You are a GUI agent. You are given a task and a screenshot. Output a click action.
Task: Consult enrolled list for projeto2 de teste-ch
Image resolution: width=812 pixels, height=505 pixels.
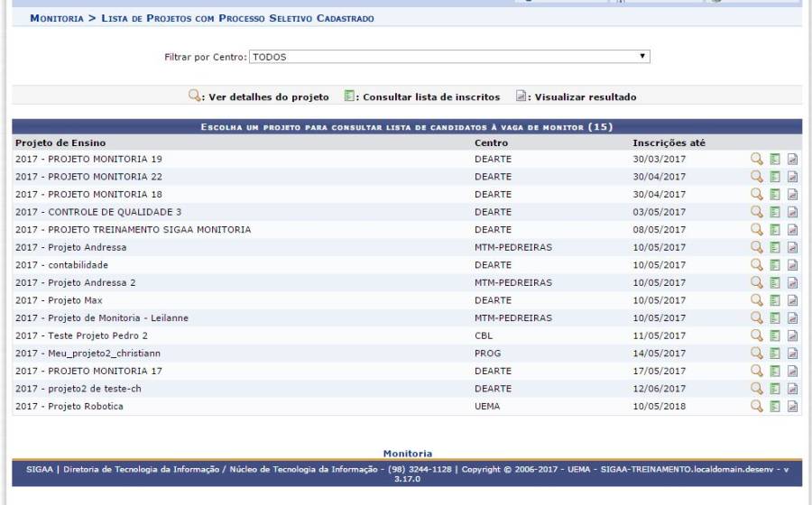775,389
